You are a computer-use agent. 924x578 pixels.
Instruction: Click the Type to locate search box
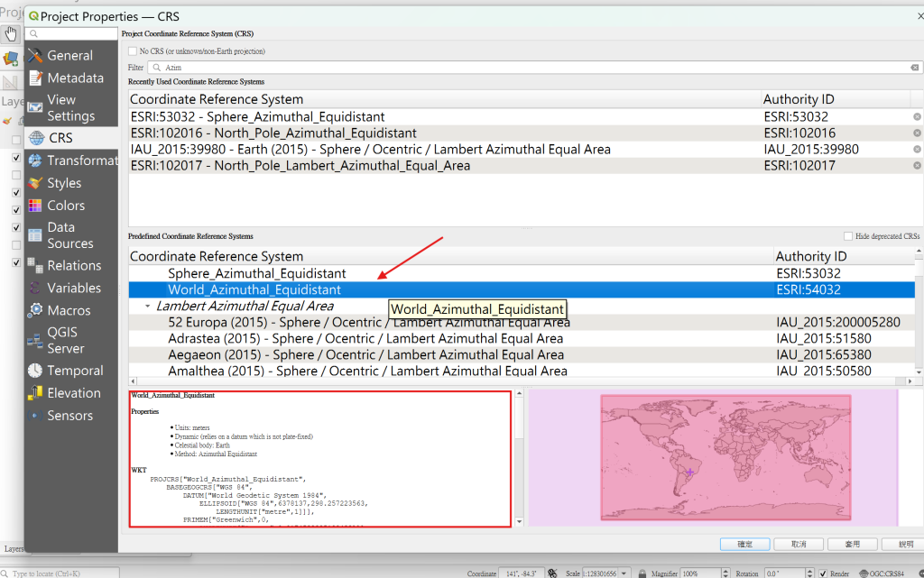[x=60, y=573]
